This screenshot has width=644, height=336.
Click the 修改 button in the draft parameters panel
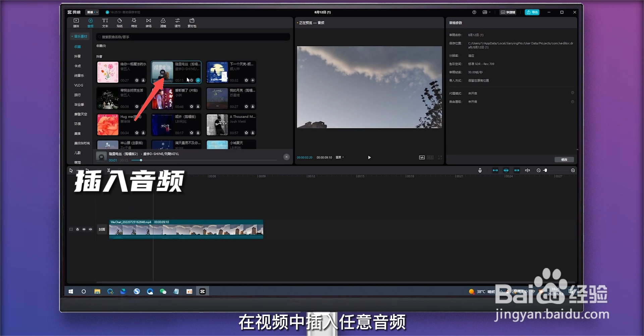pos(564,159)
